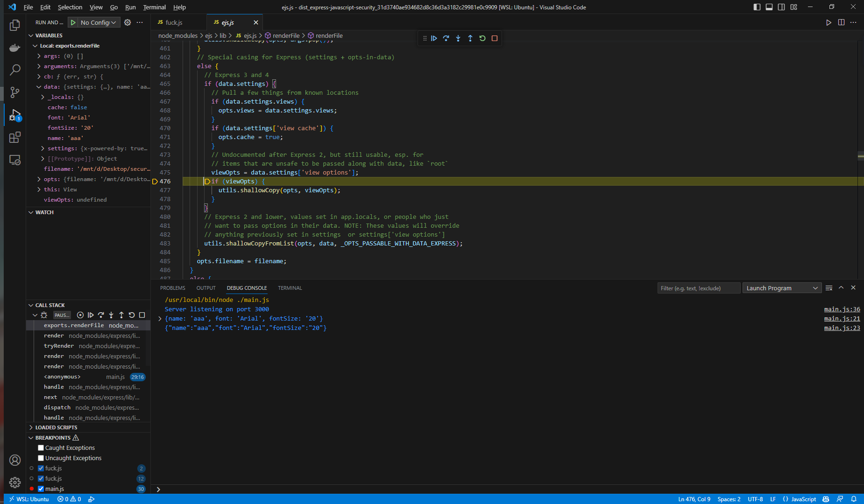864x504 pixels.
Task: Click the debug console input prompt
Action: 509,489
